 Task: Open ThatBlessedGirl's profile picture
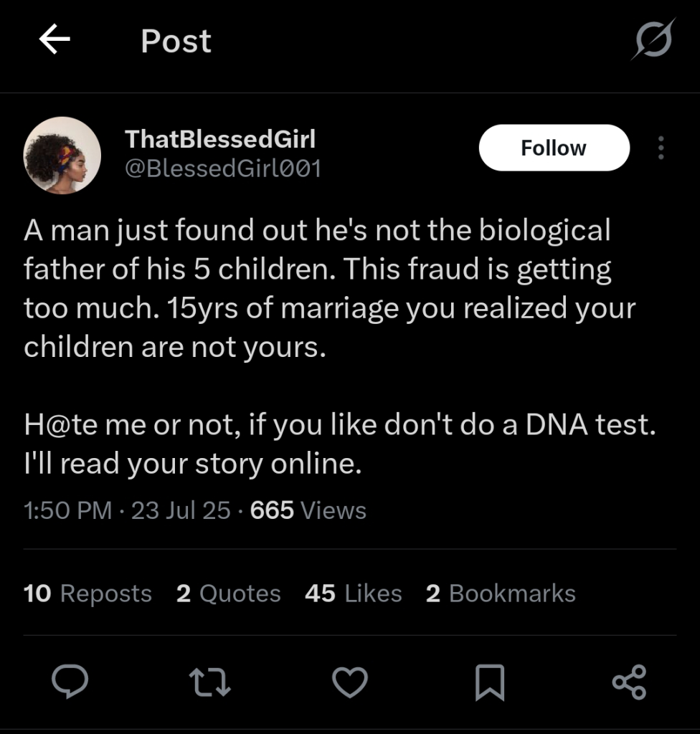tap(62, 155)
